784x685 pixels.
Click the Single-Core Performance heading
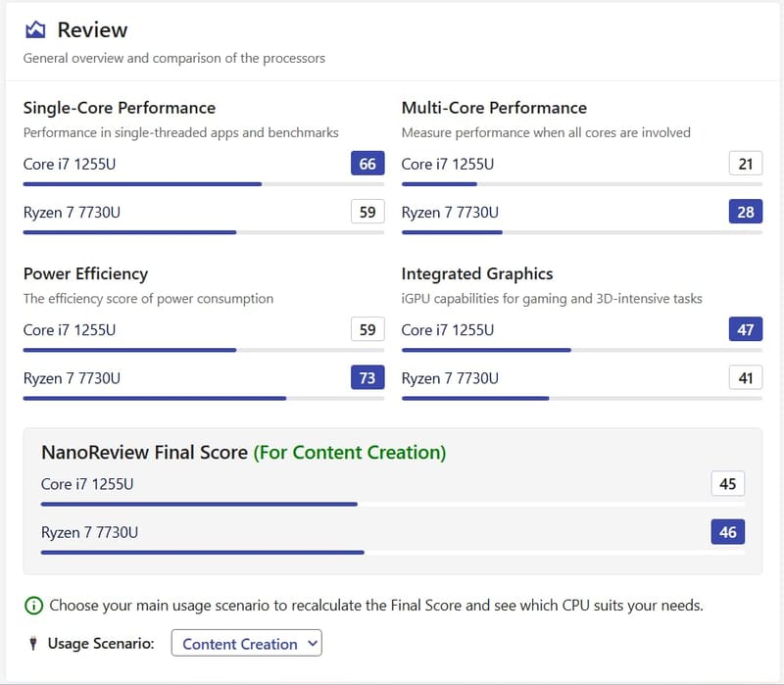coord(120,108)
